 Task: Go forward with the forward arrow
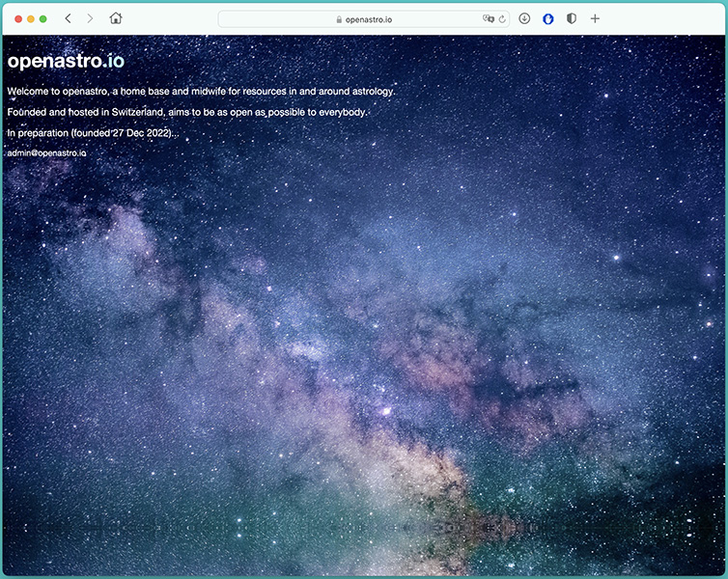[90, 18]
